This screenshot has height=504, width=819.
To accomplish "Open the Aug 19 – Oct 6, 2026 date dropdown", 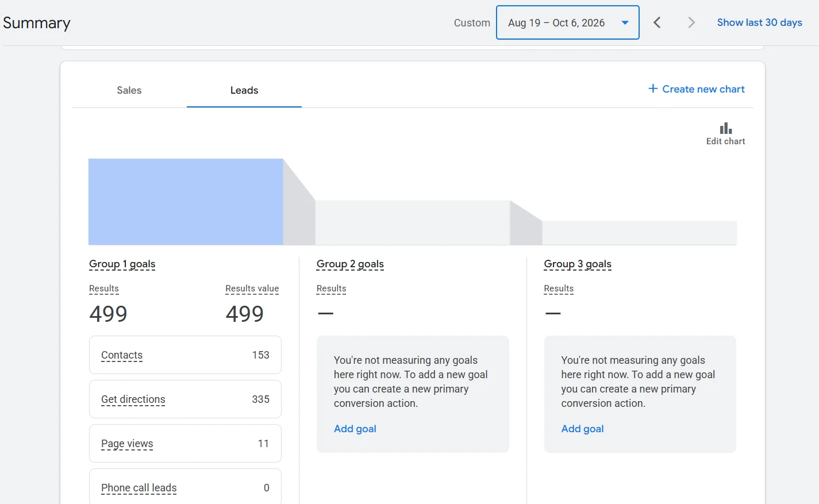I will [x=568, y=22].
